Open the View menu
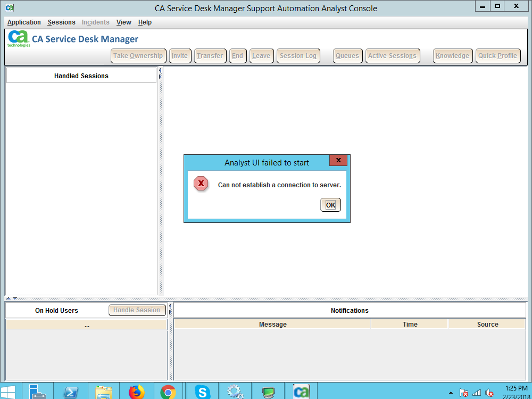The width and height of the screenshot is (532, 399). [x=123, y=22]
